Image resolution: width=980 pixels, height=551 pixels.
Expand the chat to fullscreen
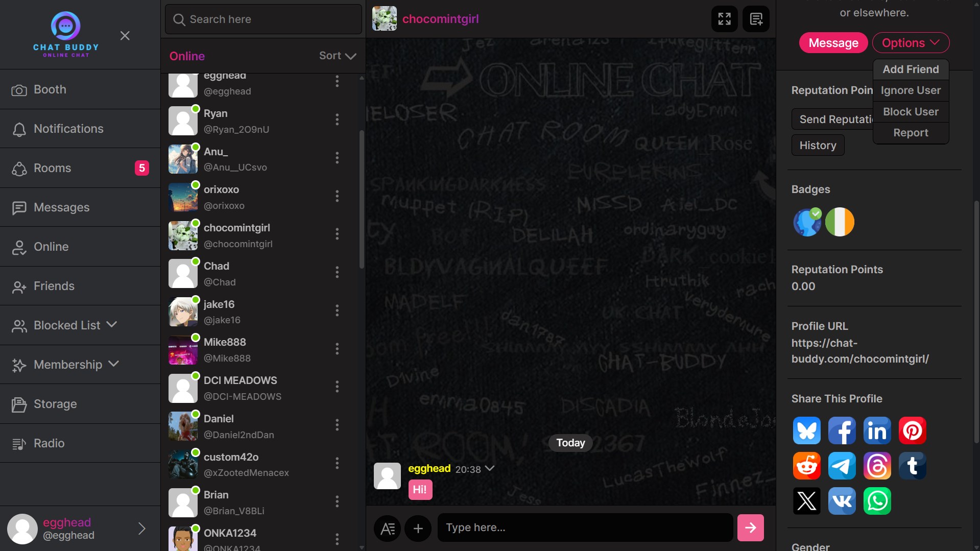724,19
